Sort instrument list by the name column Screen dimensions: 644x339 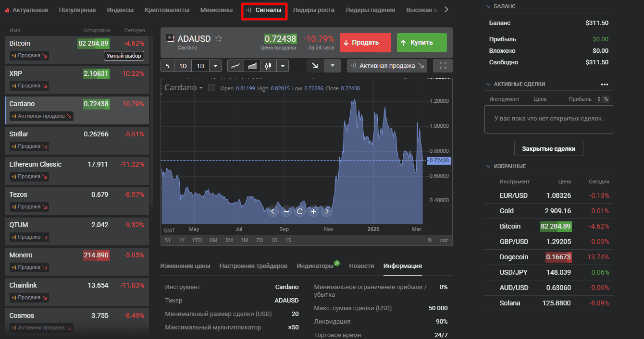pos(15,30)
